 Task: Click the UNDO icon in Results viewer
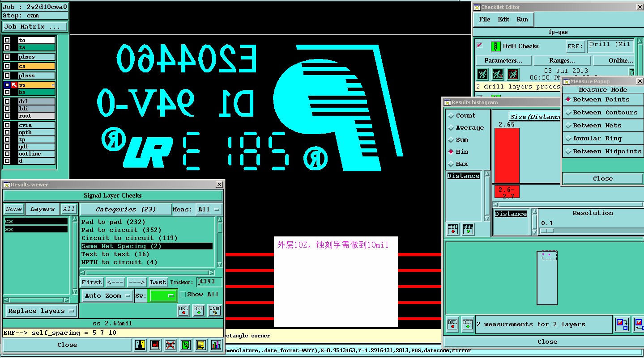click(214, 311)
